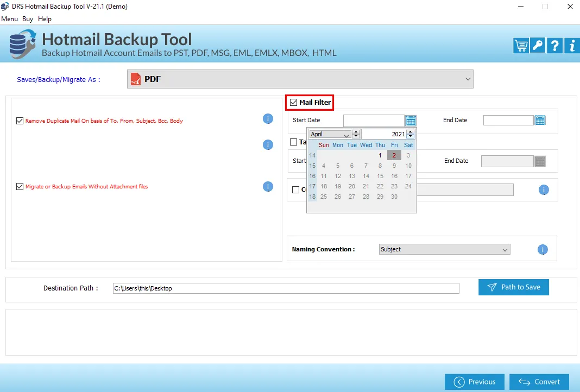
Task: Open the Mail Filter End Date calendar icon
Action: (540, 120)
